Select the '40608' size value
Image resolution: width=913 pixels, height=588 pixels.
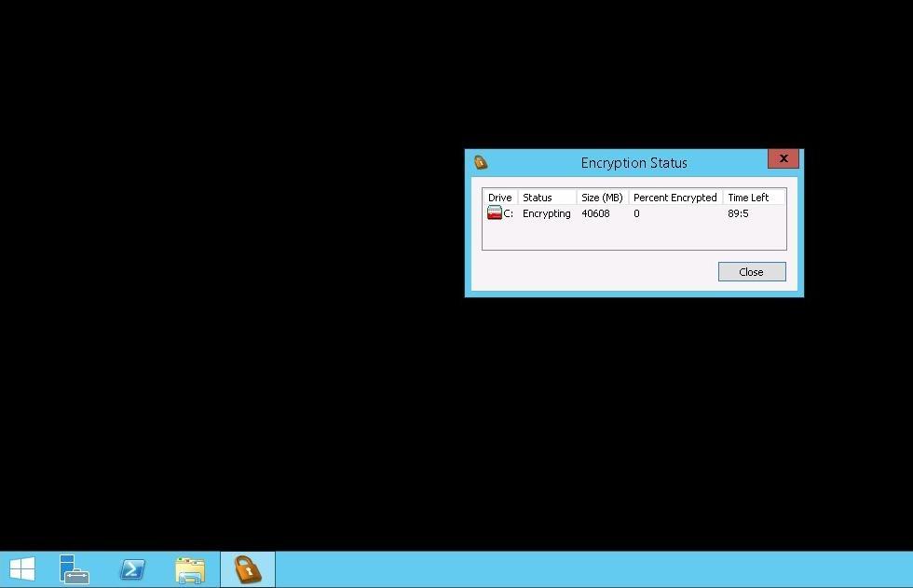click(595, 213)
